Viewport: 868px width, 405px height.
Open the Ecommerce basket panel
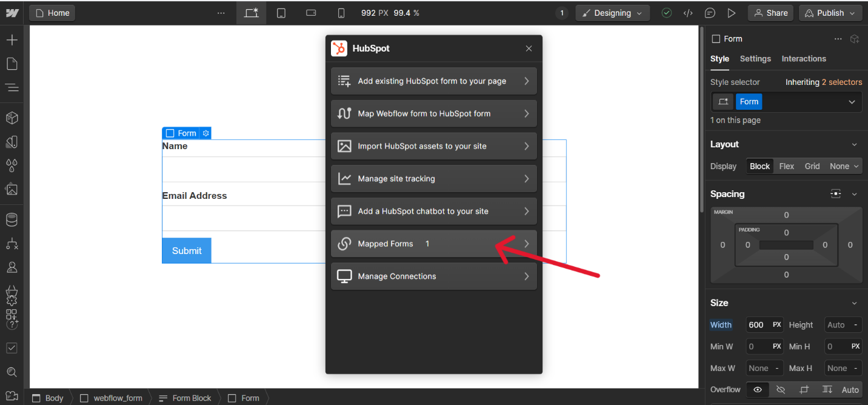[x=12, y=291]
